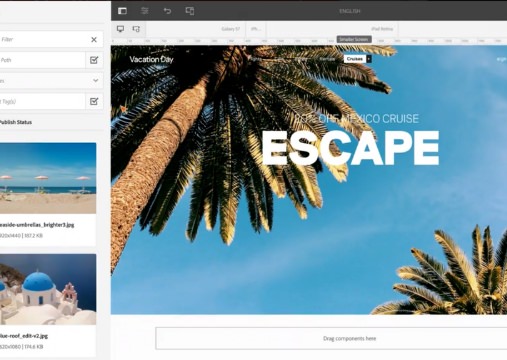Open the Path picker check icon
The width and height of the screenshot is (507, 360).
(94, 60)
